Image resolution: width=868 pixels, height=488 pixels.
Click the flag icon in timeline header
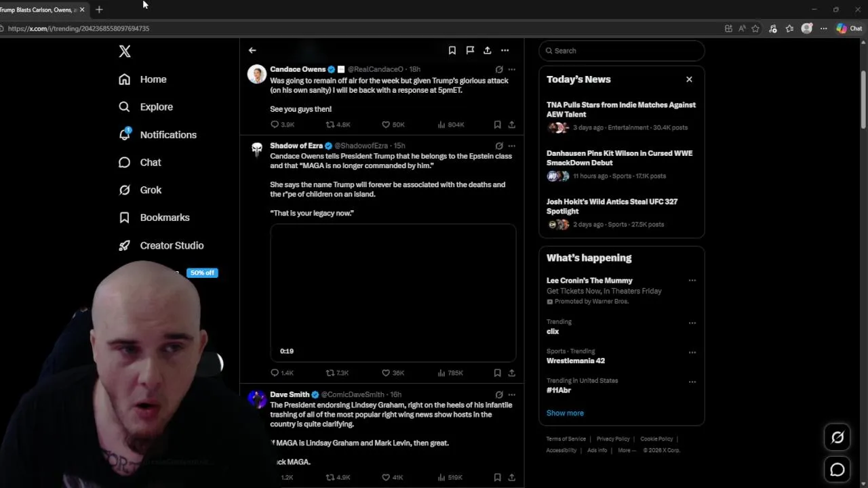tap(470, 50)
